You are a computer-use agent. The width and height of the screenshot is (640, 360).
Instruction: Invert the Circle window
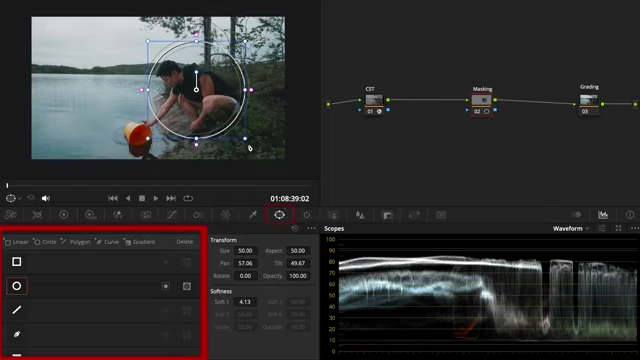click(x=166, y=286)
